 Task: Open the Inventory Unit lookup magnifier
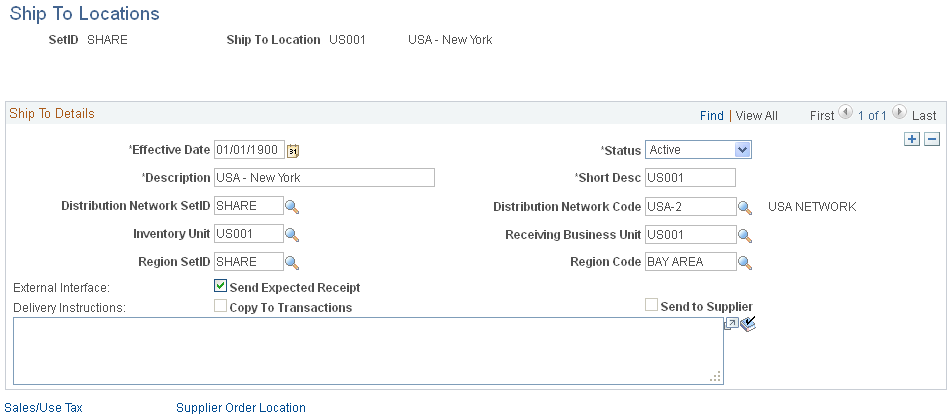[x=292, y=234]
